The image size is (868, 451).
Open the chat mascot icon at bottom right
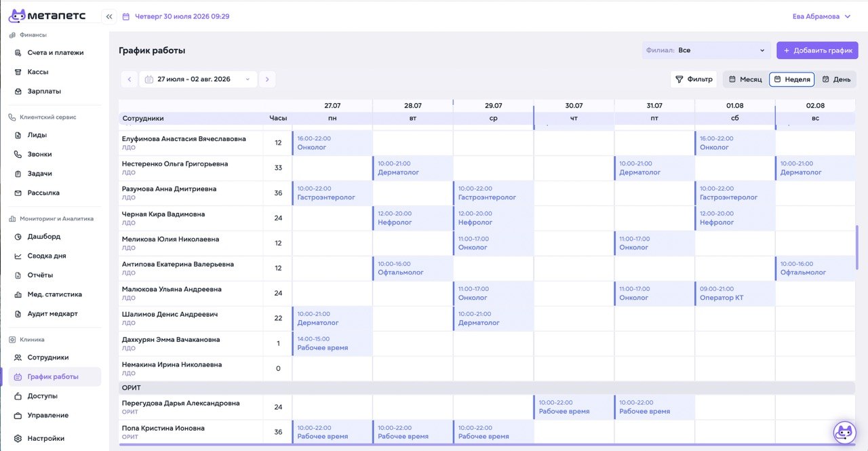pyautogui.click(x=844, y=432)
